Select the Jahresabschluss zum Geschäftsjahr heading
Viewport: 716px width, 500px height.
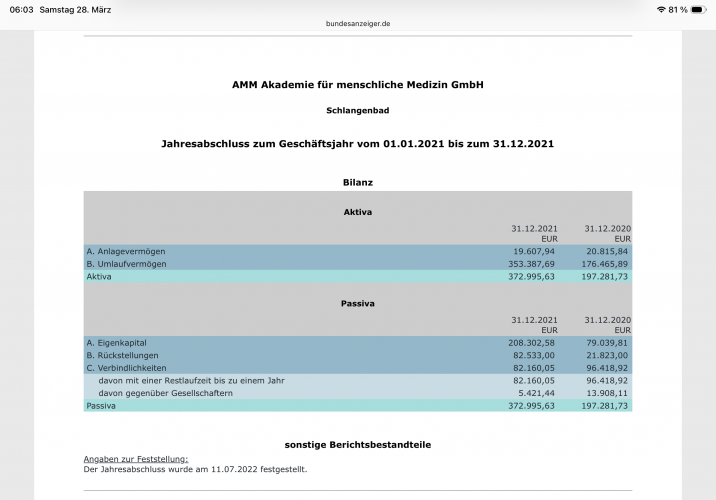coord(357,144)
